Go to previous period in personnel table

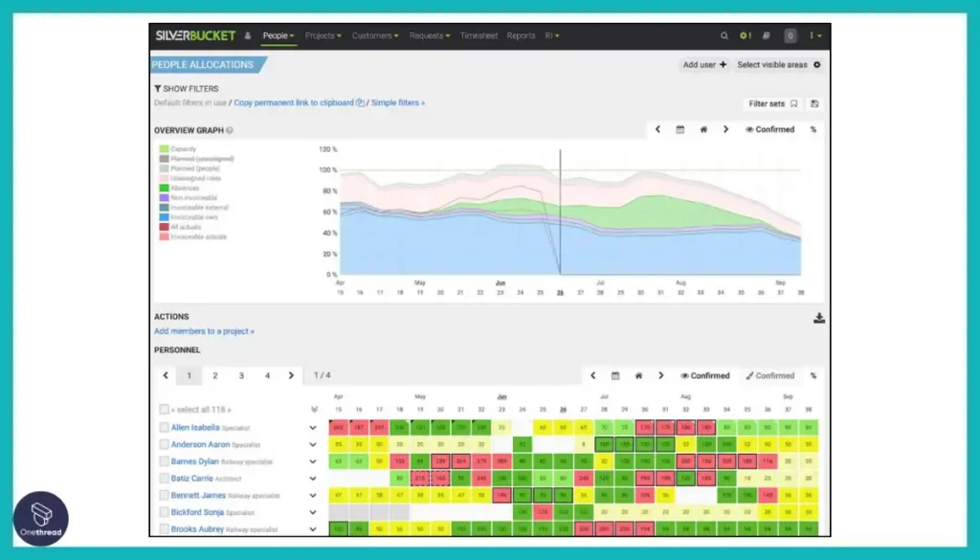593,375
